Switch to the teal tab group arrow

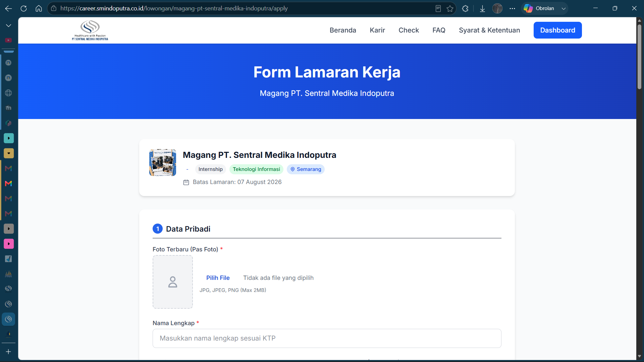pos(9,138)
